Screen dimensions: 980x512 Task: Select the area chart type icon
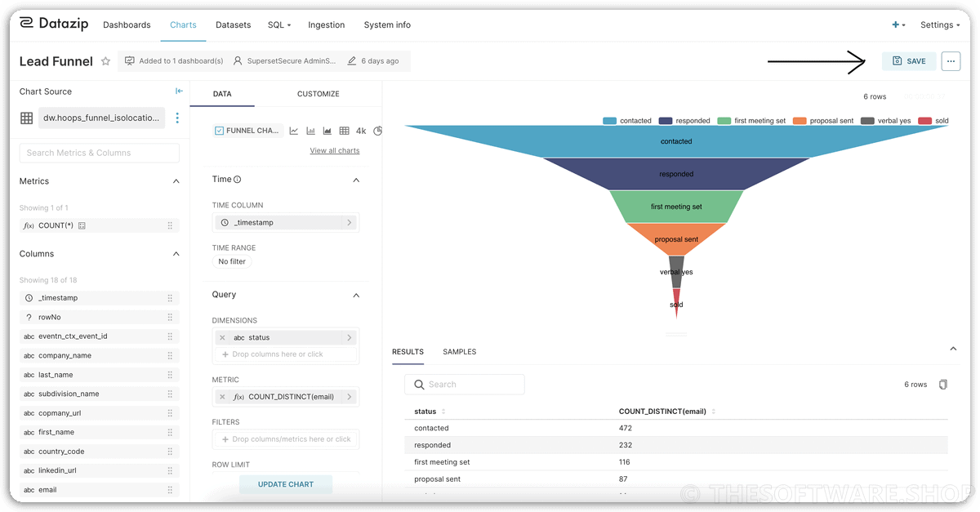tap(327, 131)
